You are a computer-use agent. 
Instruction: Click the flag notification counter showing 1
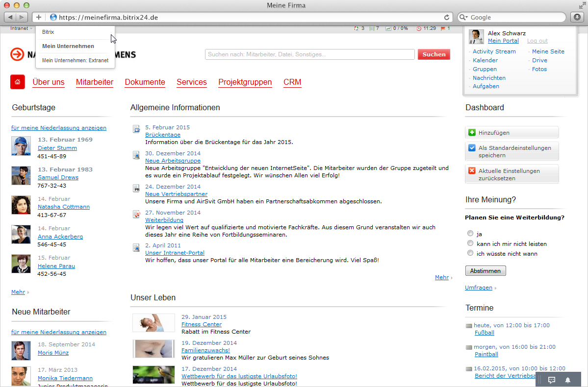point(445,28)
